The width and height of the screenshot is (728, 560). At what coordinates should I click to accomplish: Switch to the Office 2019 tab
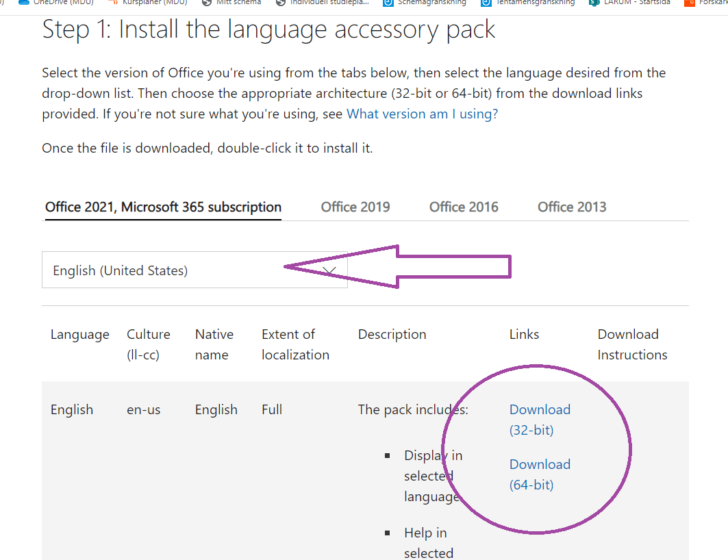pos(355,206)
